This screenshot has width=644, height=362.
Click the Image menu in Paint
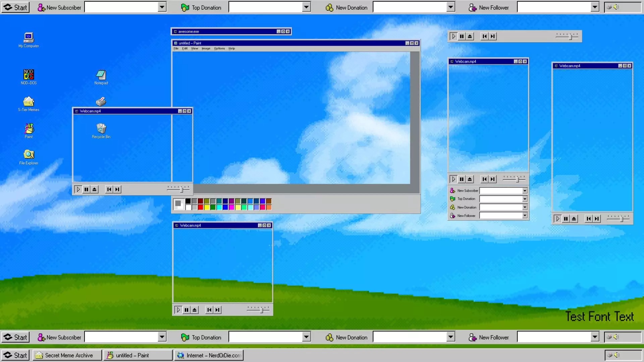coord(206,48)
